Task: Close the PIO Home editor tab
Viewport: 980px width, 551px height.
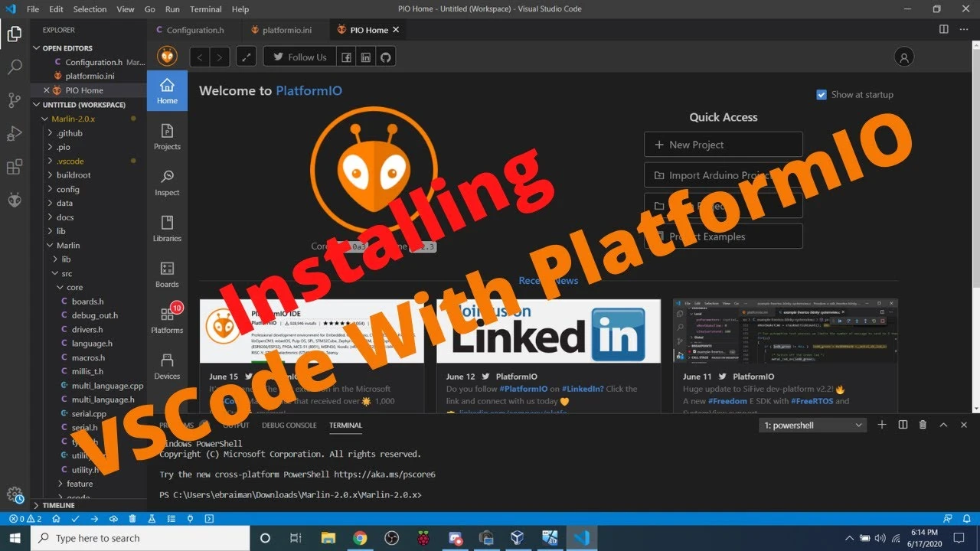Action: pyautogui.click(x=396, y=30)
